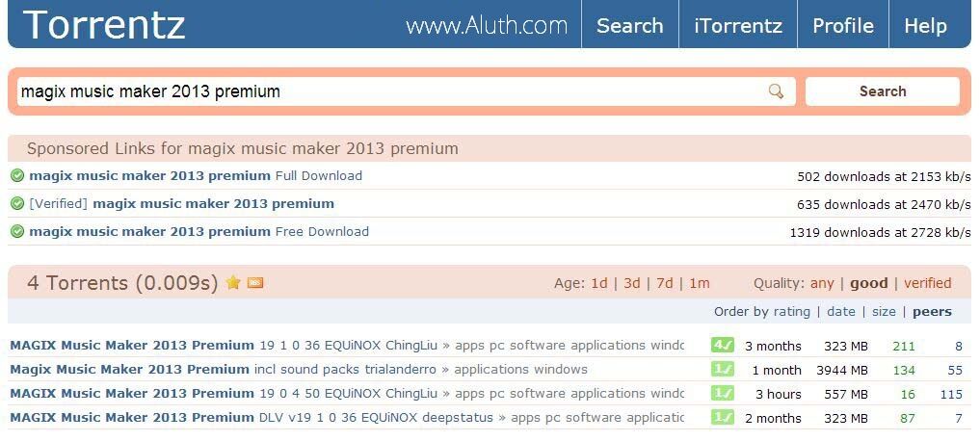Filter torrents by age 1d

click(x=598, y=283)
